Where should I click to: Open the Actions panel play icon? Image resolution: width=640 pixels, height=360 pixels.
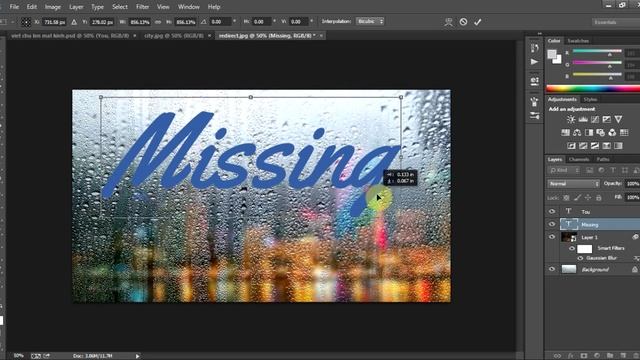pos(534,62)
